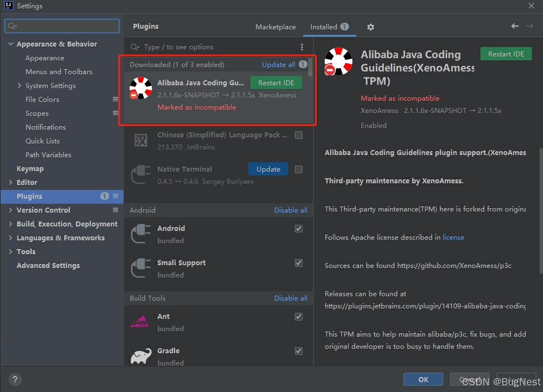Open Appearance settings page

(45, 58)
